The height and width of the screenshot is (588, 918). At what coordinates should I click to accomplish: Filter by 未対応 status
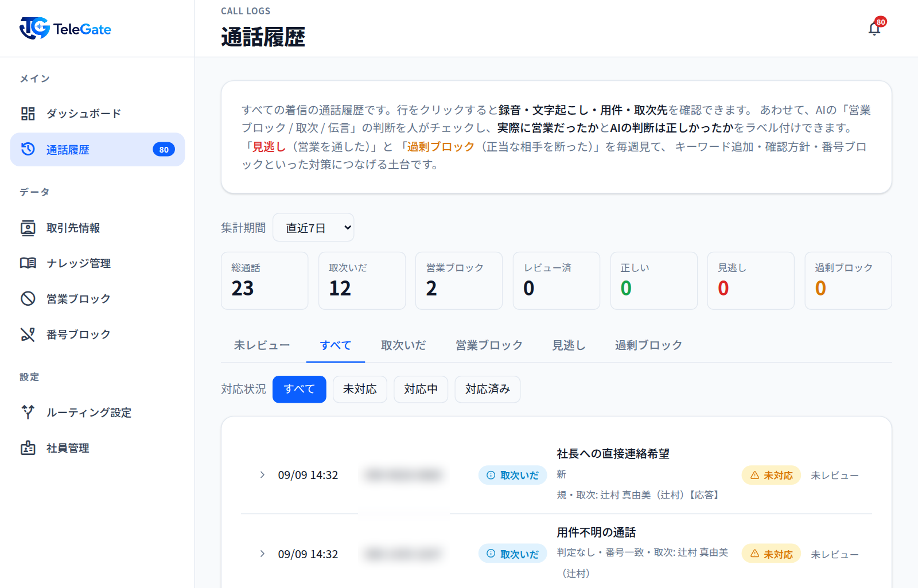360,389
